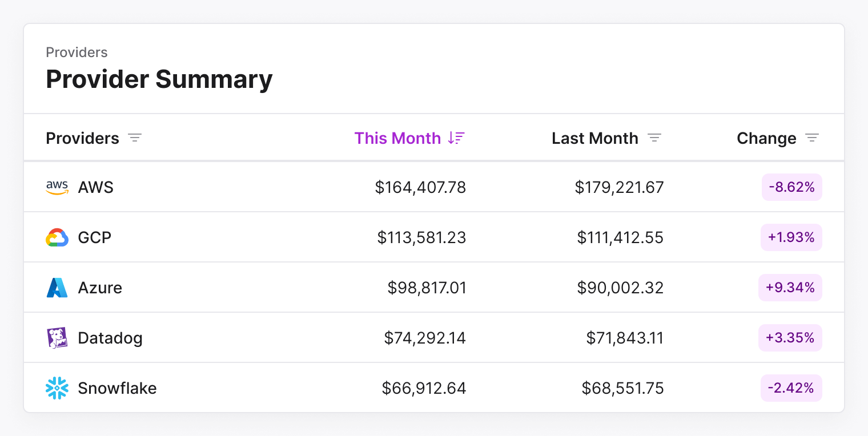
Task: Click the Azure +9.34% change badge
Action: [x=790, y=288]
